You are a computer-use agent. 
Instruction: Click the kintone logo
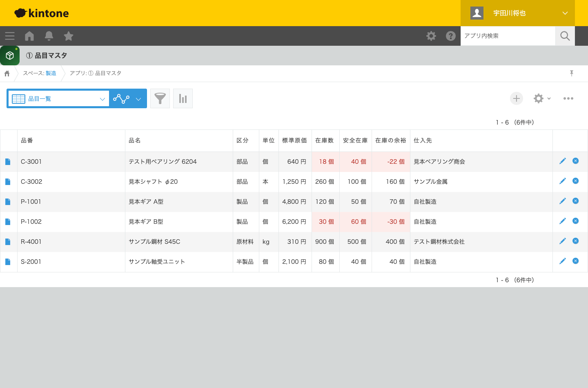point(42,13)
